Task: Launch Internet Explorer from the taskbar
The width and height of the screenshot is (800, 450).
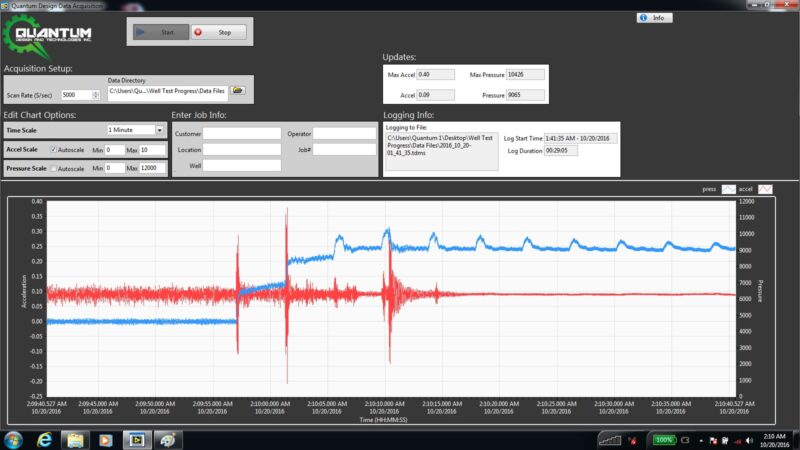Action: (x=44, y=440)
